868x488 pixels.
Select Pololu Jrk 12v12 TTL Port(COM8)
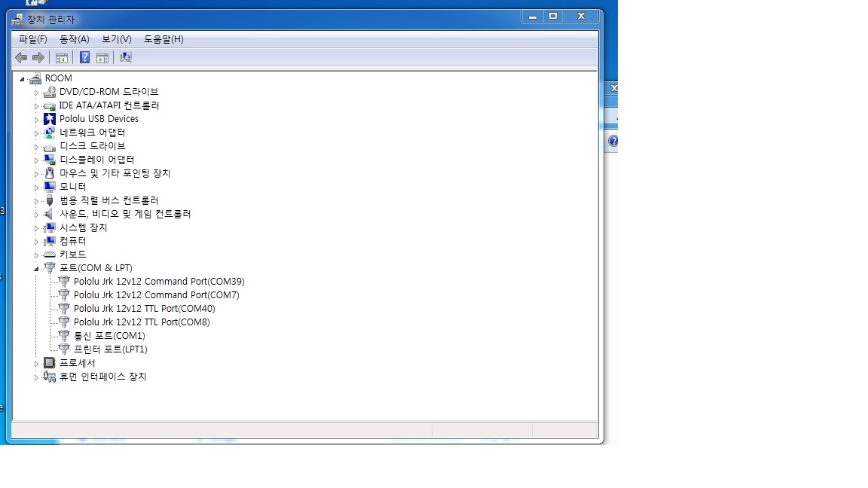[142, 322]
